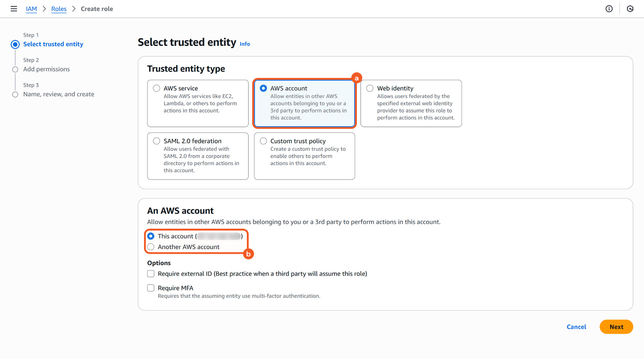
Task: Click the Name, review, and create step
Action: click(59, 94)
